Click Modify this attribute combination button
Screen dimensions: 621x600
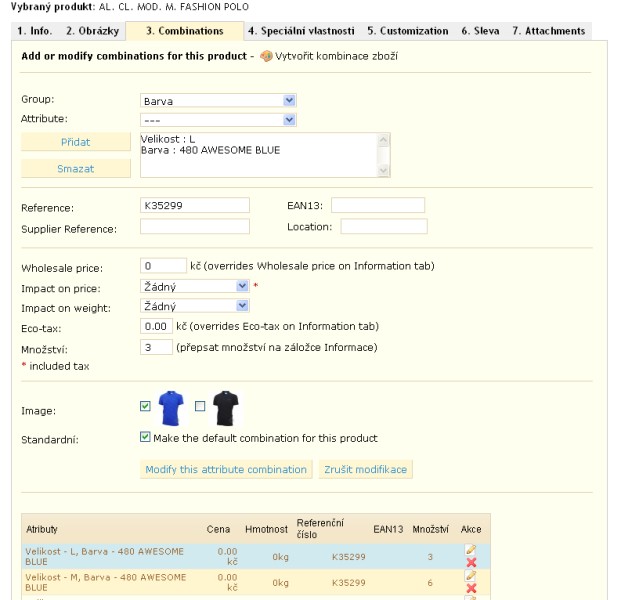coord(226,469)
